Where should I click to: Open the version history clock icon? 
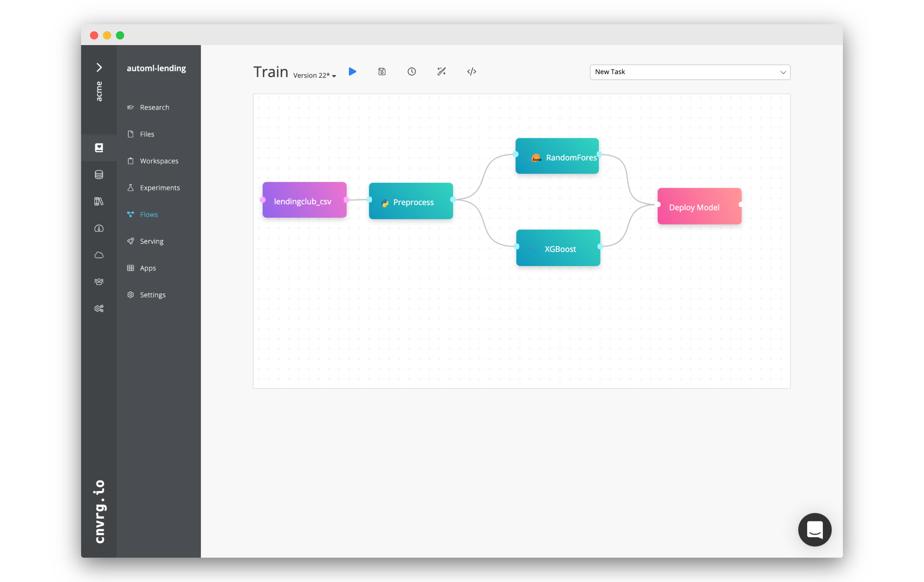[x=411, y=72]
